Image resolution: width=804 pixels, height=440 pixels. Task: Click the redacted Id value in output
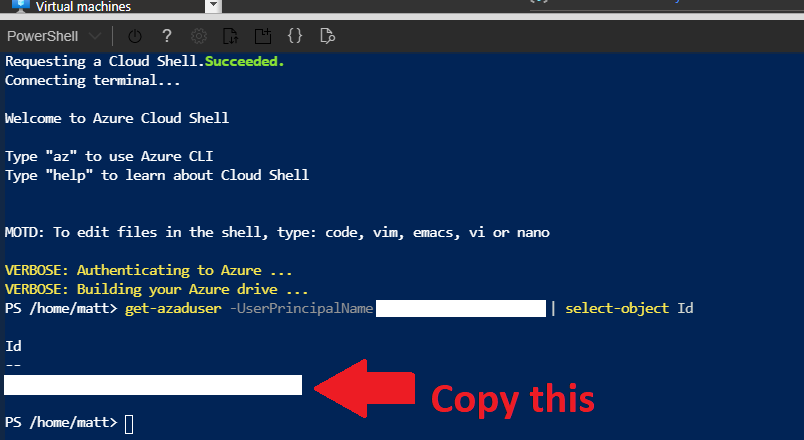click(x=153, y=385)
